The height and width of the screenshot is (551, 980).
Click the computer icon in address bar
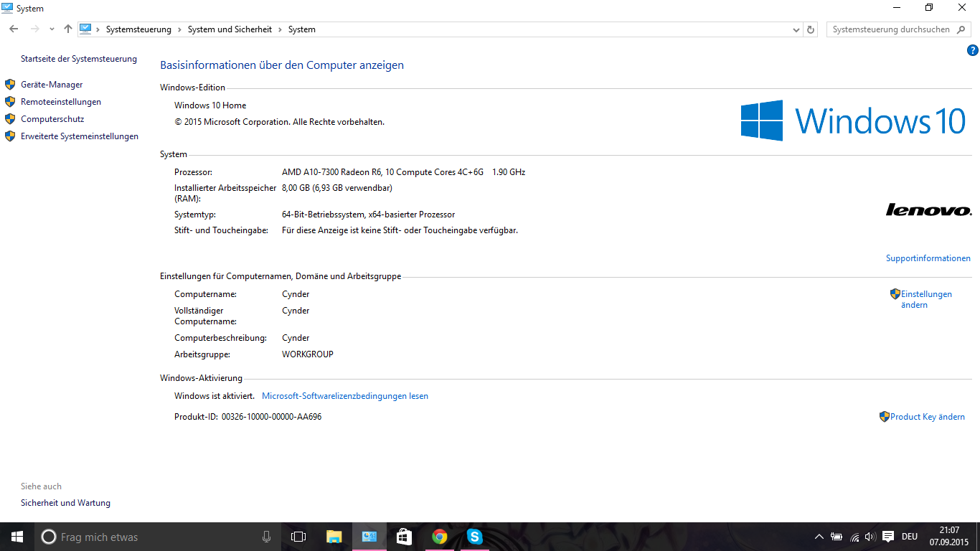pos(85,29)
